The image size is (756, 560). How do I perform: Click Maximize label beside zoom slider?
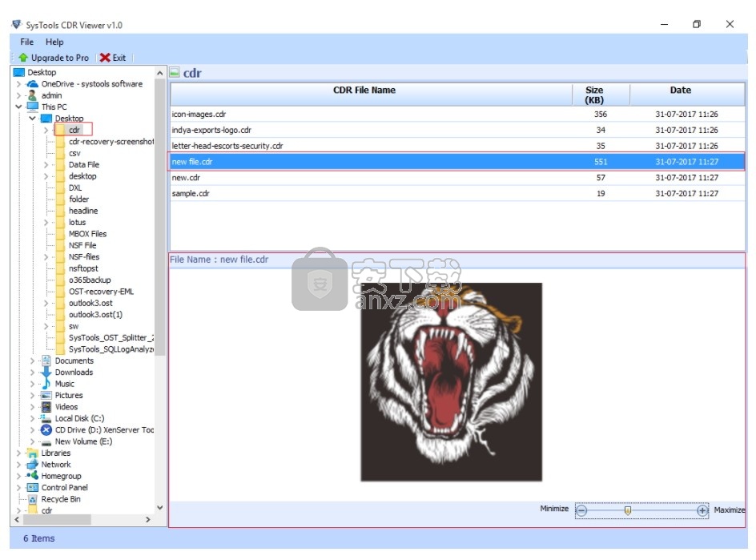[729, 510]
